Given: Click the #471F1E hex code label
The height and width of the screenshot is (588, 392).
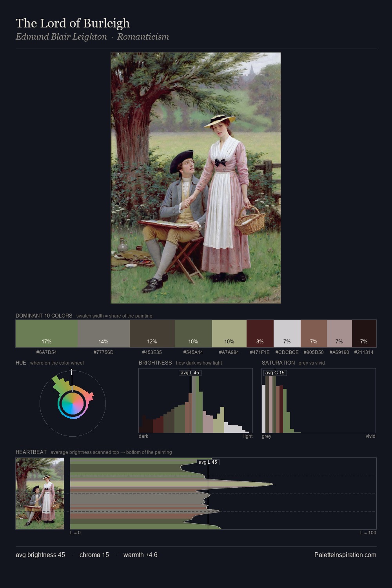Looking at the screenshot, I should (260, 352).
